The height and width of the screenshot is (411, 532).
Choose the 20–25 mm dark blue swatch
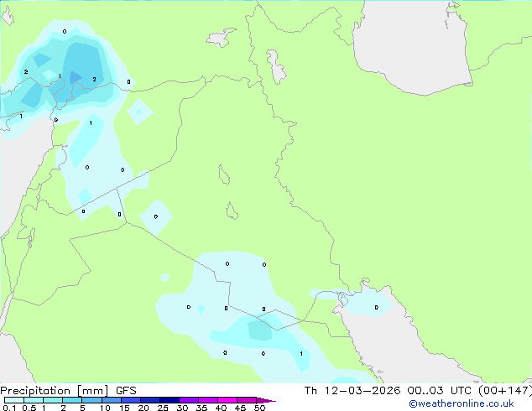point(150,400)
